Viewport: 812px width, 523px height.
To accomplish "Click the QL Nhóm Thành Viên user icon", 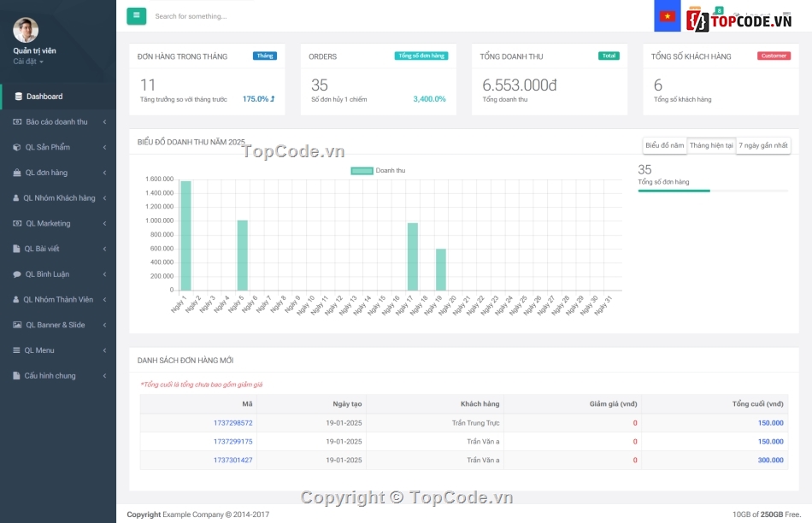I will pyautogui.click(x=15, y=299).
